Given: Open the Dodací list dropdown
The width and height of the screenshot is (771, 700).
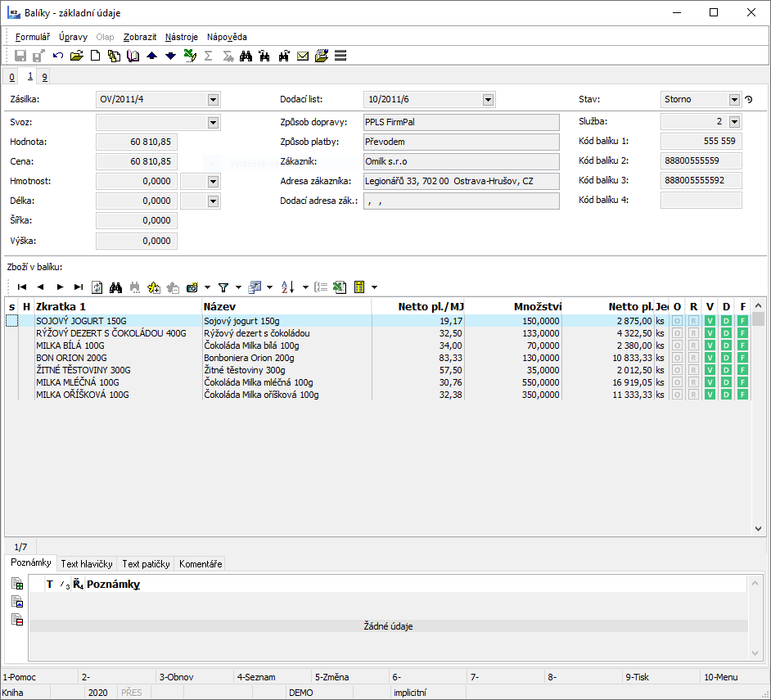Looking at the screenshot, I should [488, 100].
